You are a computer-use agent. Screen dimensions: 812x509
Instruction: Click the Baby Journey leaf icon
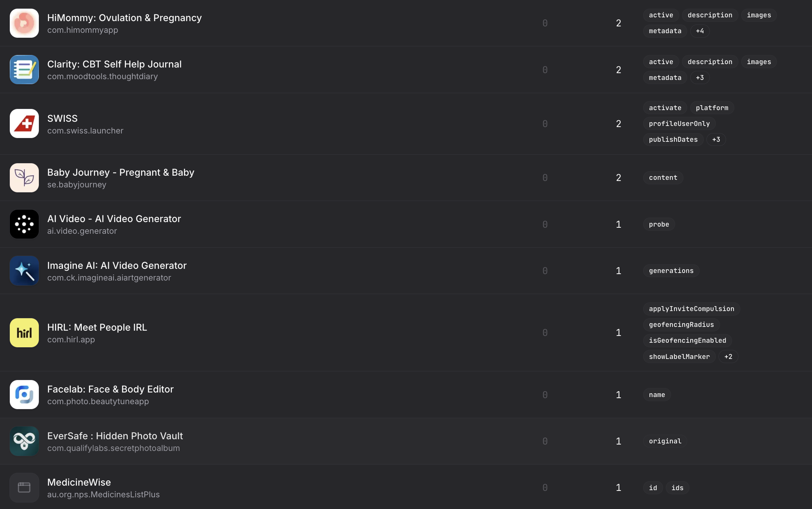(x=24, y=178)
